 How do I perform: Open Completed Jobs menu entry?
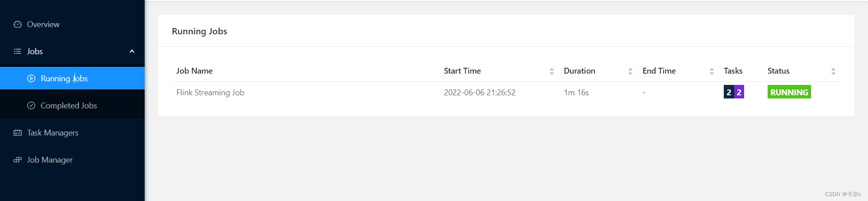point(69,106)
